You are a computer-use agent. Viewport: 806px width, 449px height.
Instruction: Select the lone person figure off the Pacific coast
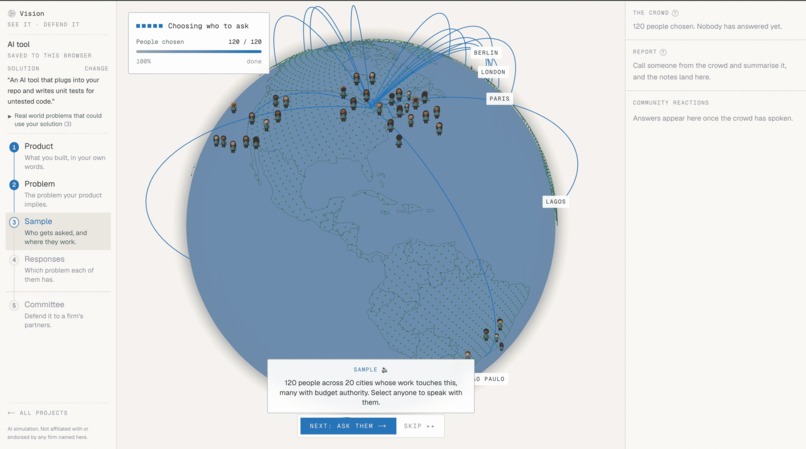coord(234,107)
